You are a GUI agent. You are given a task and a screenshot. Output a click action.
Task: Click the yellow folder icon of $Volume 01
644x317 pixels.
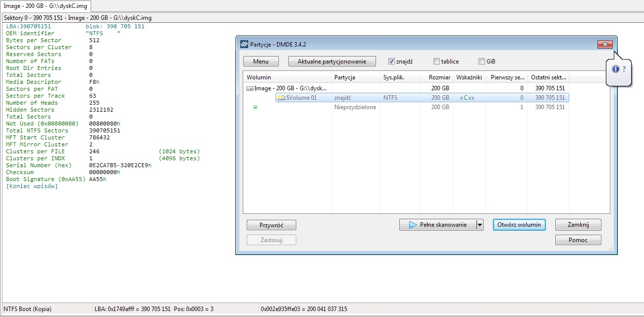281,98
